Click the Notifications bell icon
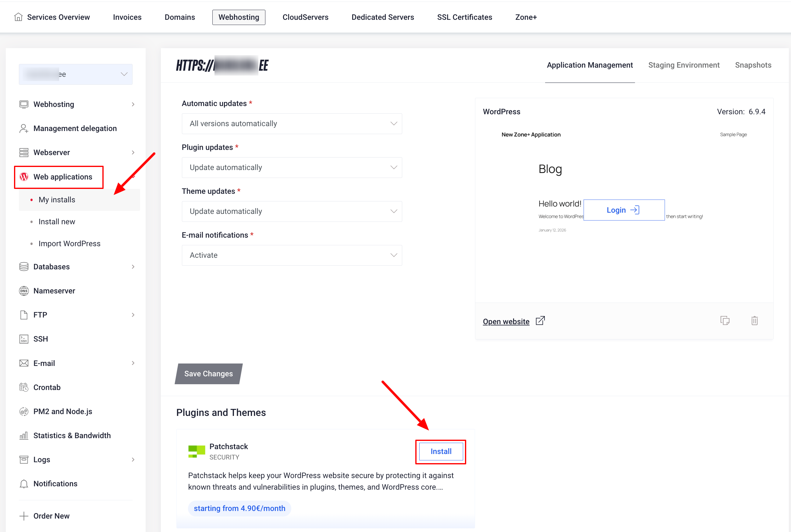The width and height of the screenshot is (791, 532). pyautogui.click(x=24, y=484)
